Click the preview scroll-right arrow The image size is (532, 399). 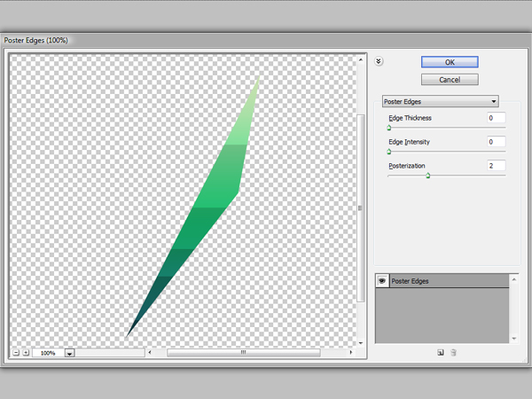pyautogui.click(x=351, y=353)
